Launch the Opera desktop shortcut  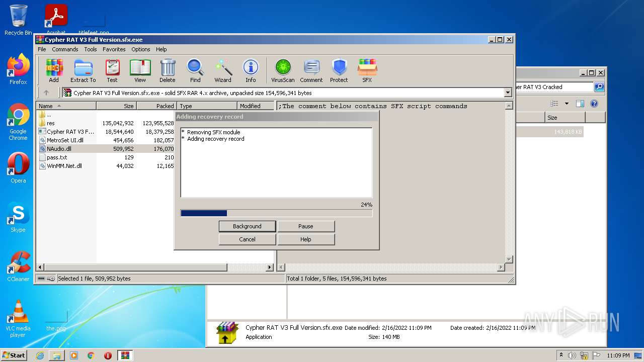tap(18, 168)
